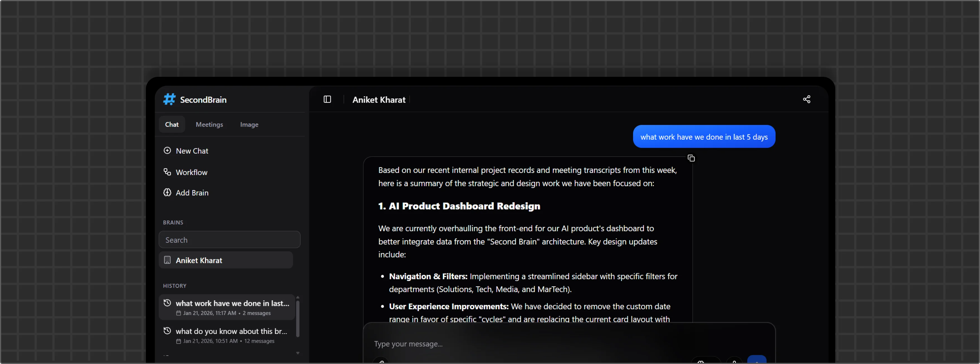Open the Workflow page
This screenshot has width=980, height=364.
[x=191, y=172]
